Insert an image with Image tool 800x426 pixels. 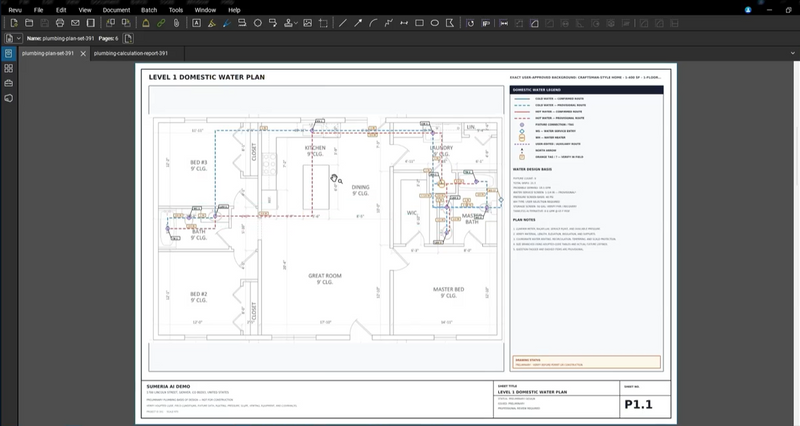pos(308,23)
